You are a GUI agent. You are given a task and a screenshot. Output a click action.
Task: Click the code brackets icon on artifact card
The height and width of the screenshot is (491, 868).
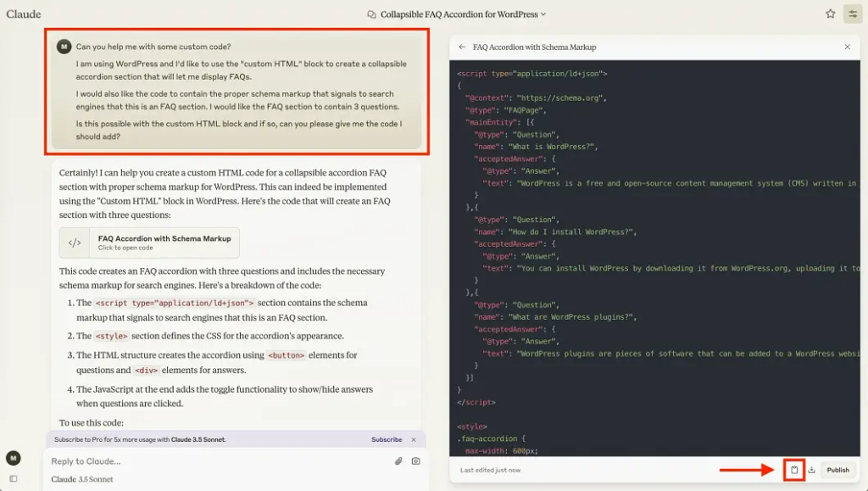[x=75, y=243]
